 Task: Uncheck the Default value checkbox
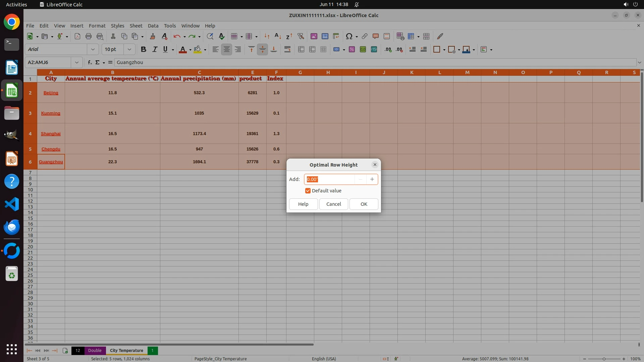[308, 191]
